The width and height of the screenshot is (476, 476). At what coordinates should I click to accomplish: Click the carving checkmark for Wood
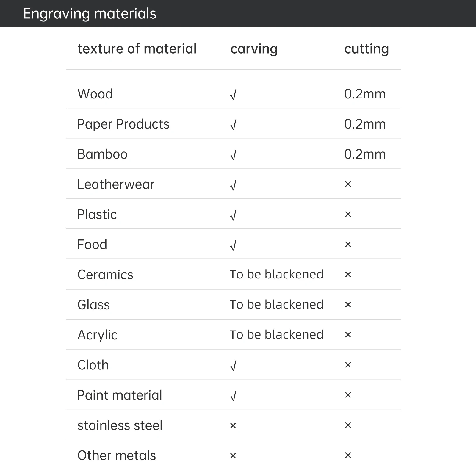(x=233, y=95)
